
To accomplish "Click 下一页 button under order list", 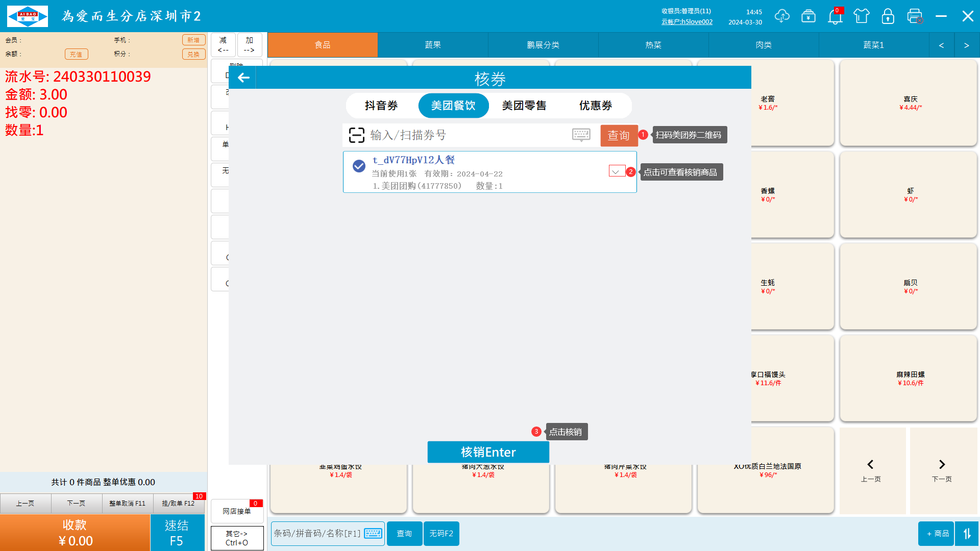I will pyautogui.click(x=77, y=504).
